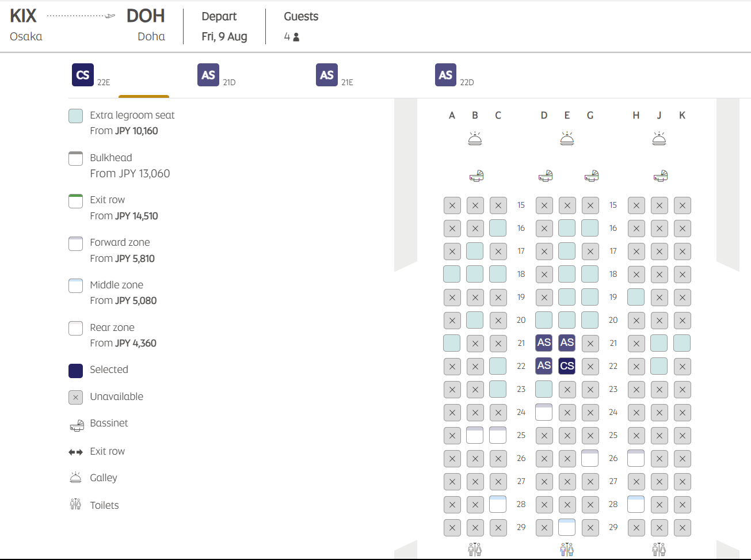751x560 pixels.
Task: Choose extra legroom seat 16C
Action: (498, 228)
